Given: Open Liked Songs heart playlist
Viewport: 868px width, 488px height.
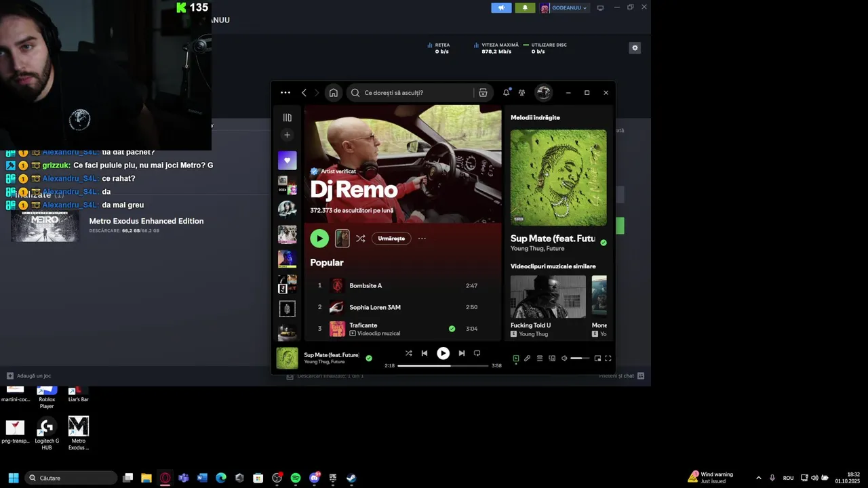Looking at the screenshot, I should [287, 161].
